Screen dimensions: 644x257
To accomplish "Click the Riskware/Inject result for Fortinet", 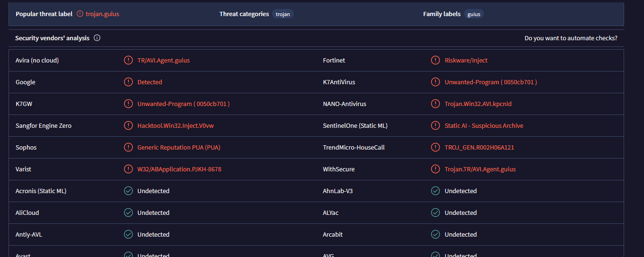I will [466, 60].
